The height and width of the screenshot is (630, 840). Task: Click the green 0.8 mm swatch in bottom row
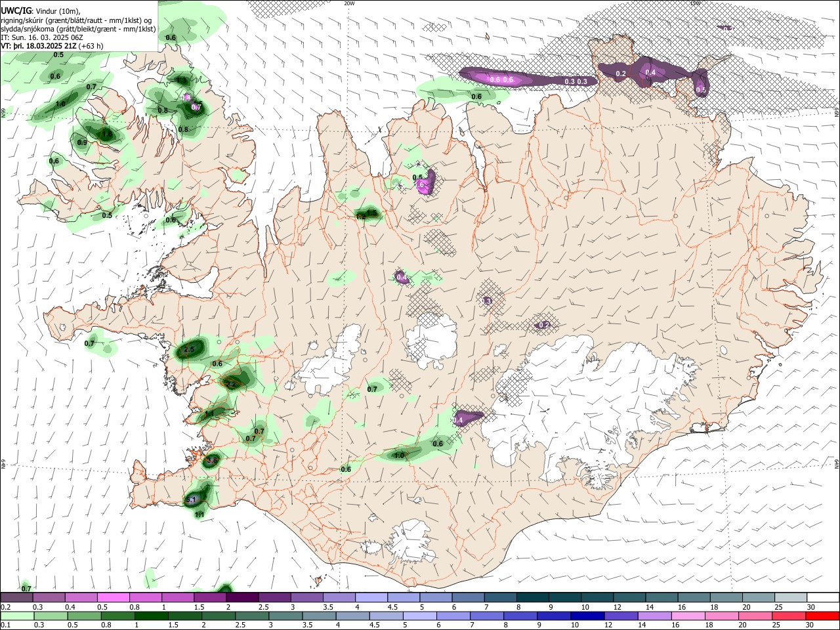[117, 616]
